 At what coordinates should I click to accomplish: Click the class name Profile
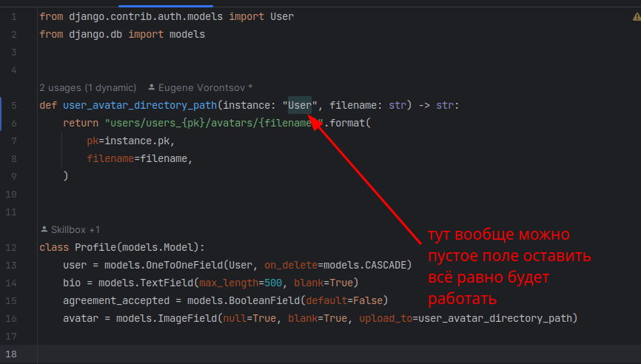(95, 248)
